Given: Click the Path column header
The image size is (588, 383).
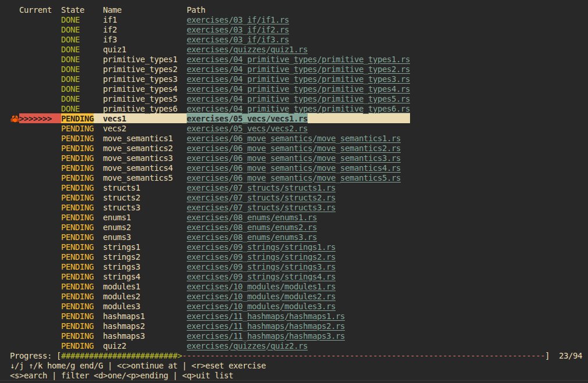Looking at the screenshot, I should pyautogui.click(x=195, y=10).
